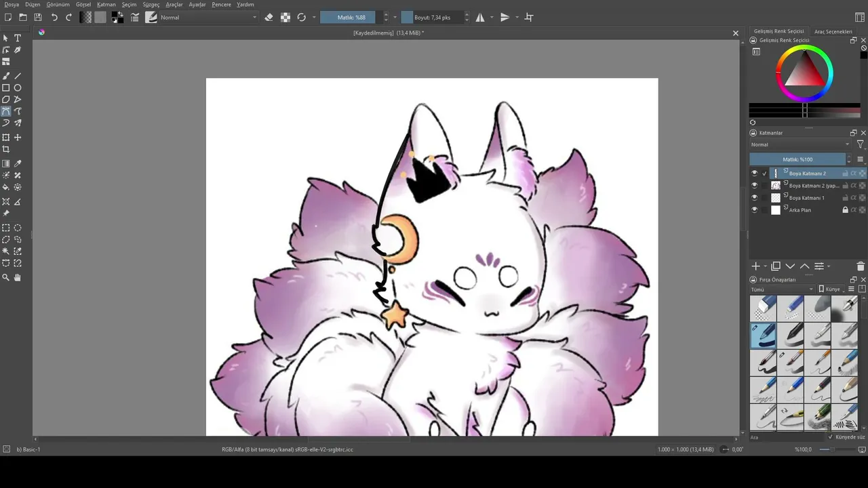Reload the original brush preset
This screenshot has width=868, height=488.
pos(302,18)
